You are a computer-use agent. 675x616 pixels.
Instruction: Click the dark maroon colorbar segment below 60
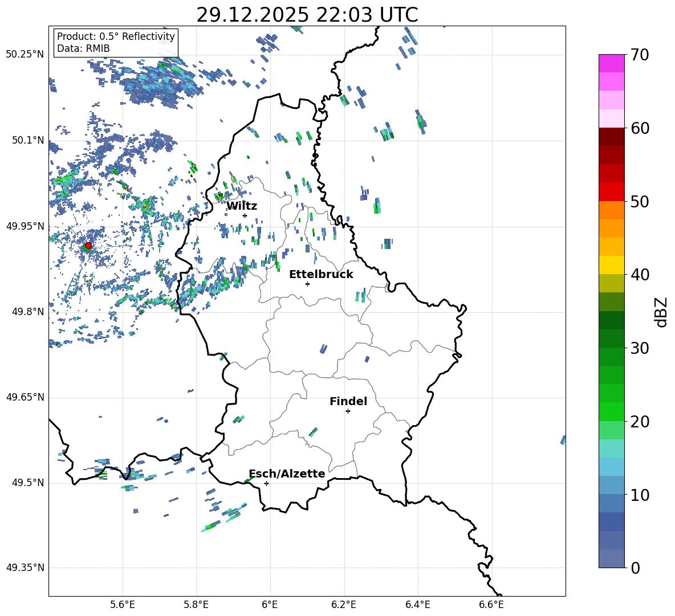611,137
